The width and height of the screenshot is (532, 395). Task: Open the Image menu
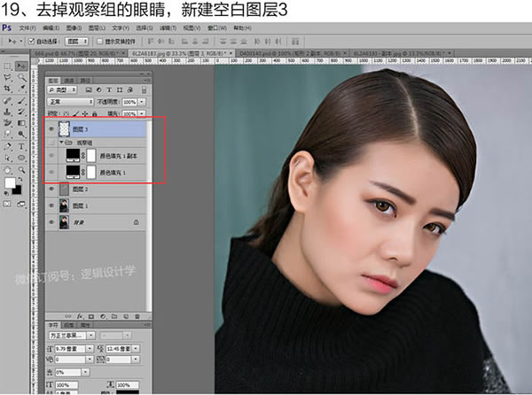tap(74, 27)
